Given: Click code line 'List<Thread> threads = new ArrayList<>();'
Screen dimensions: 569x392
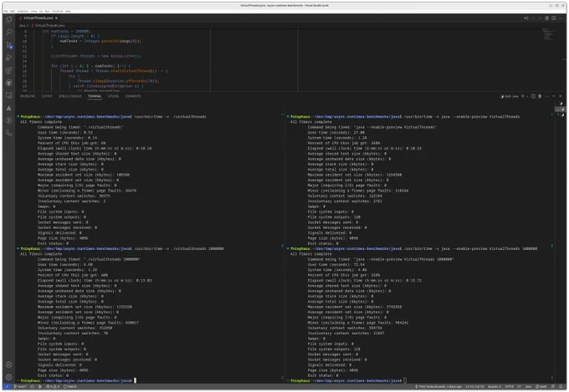Looking at the screenshot, I should tap(95, 56).
